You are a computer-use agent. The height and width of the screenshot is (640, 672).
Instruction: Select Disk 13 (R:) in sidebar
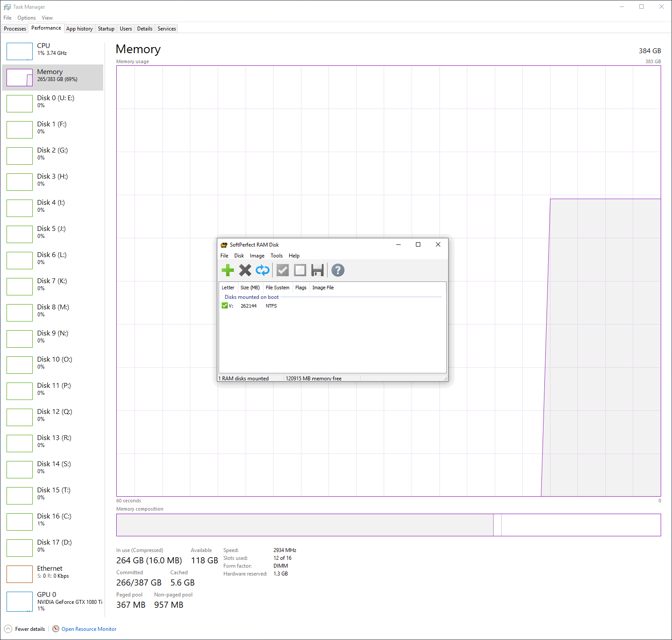click(x=53, y=444)
